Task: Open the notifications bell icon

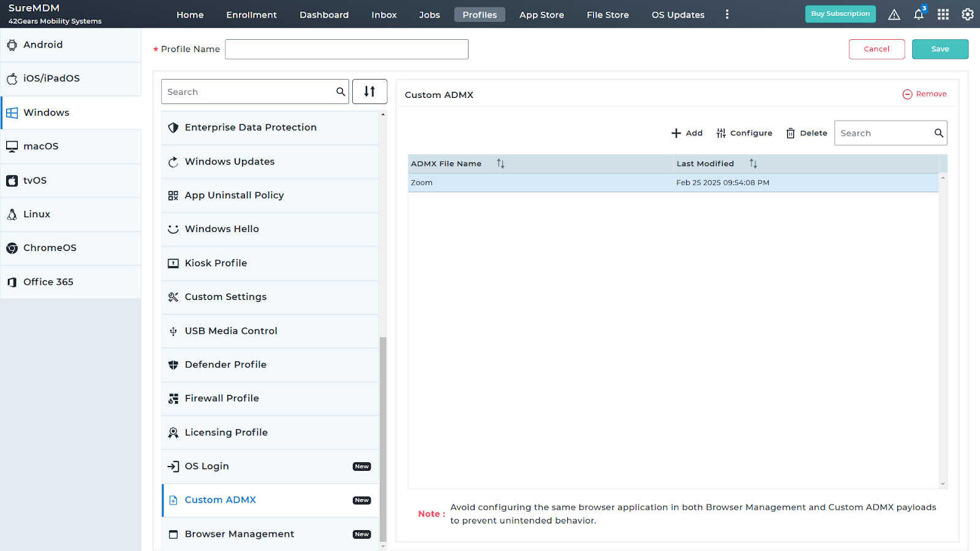Action: [919, 15]
